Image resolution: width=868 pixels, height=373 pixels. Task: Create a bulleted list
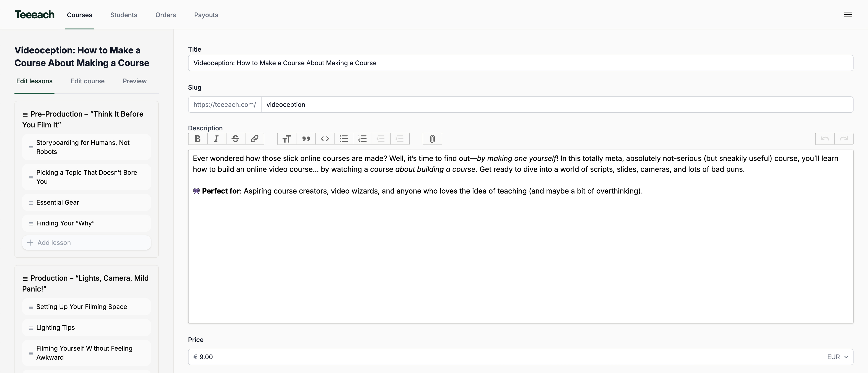click(x=344, y=139)
